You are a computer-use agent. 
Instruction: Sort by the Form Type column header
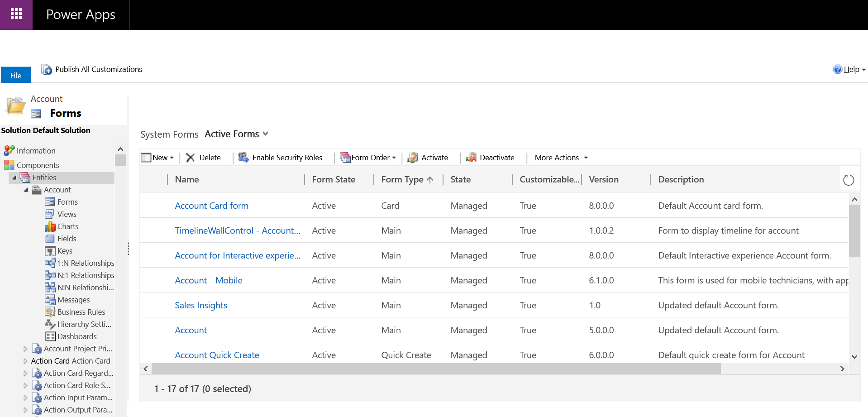tap(402, 179)
